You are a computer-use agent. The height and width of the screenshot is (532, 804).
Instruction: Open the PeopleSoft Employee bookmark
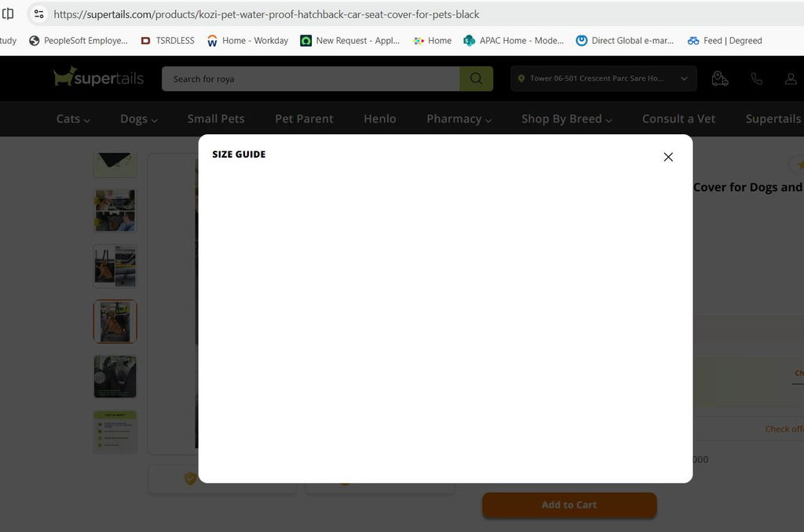pyautogui.click(x=79, y=41)
